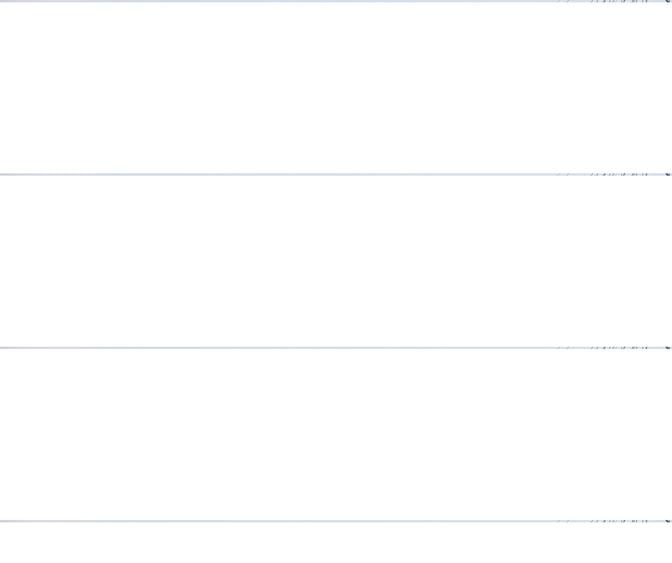Click the dark icon ending the second divider line
The image size is (672, 563).
[x=668, y=175]
